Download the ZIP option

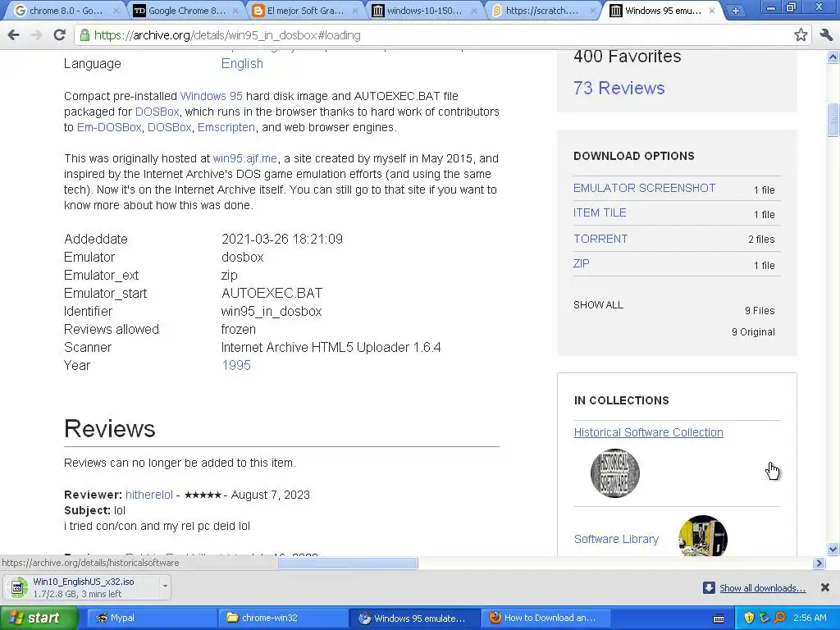point(582,263)
